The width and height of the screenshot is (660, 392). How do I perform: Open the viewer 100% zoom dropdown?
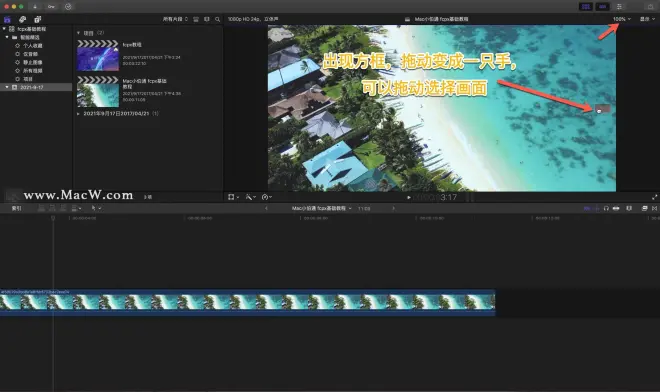[622, 19]
